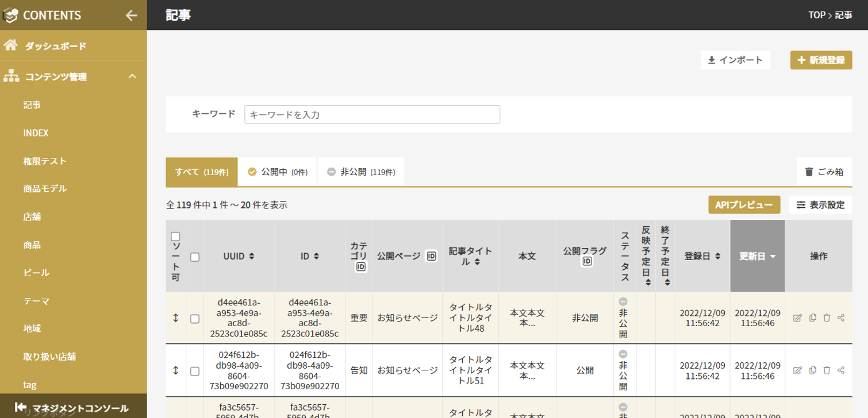Open the ごみ箱 trash view
The height and width of the screenshot is (418, 868).
(824, 172)
